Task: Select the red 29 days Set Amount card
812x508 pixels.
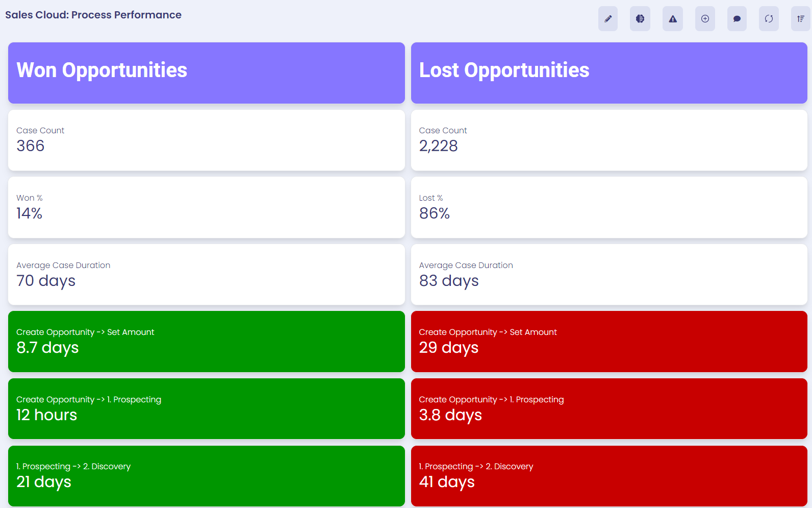Action: click(x=609, y=342)
